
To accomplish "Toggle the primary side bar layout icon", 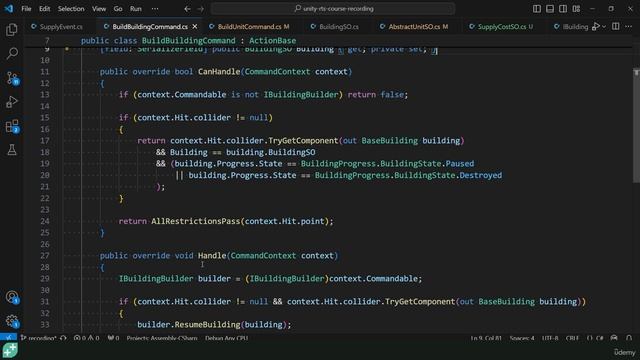I will point(537,9).
